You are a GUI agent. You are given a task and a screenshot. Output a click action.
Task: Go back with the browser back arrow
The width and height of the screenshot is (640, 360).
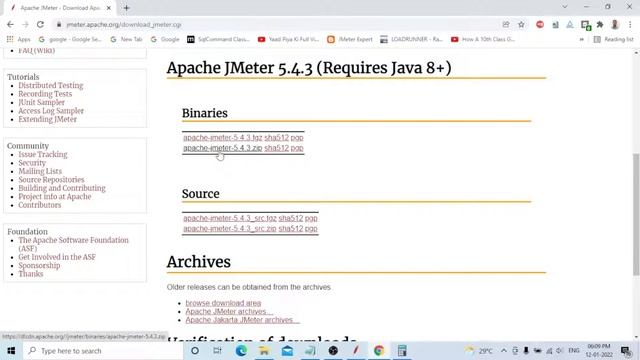(10, 24)
